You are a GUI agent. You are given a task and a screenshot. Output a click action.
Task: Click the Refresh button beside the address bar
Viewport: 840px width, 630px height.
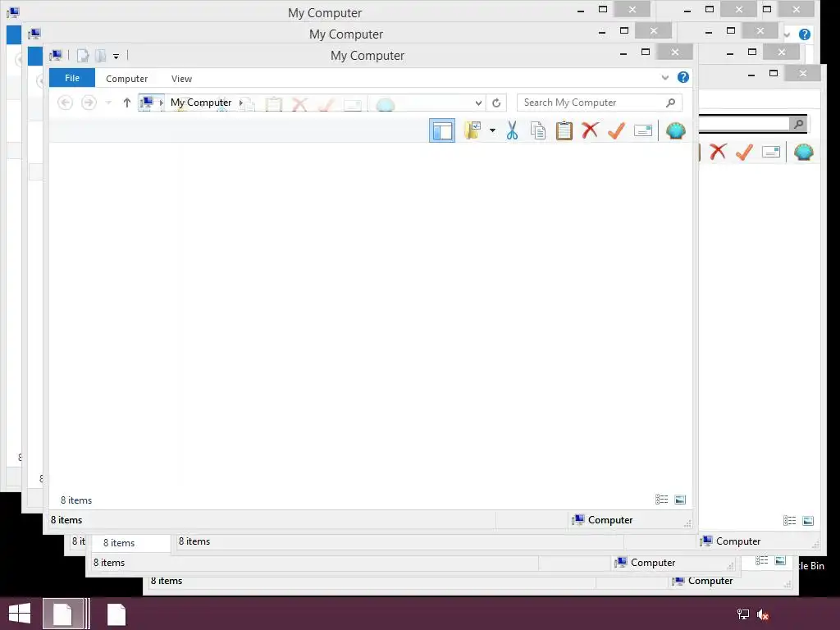click(496, 103)
